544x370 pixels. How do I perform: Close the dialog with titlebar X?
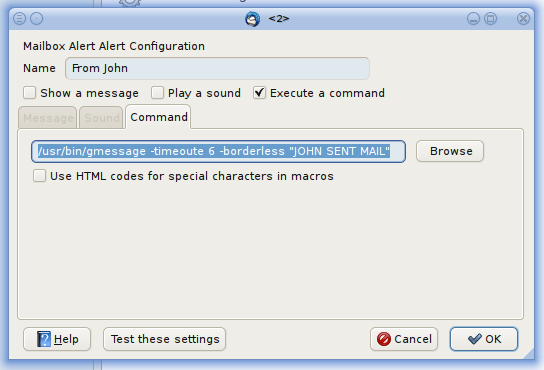523,18
